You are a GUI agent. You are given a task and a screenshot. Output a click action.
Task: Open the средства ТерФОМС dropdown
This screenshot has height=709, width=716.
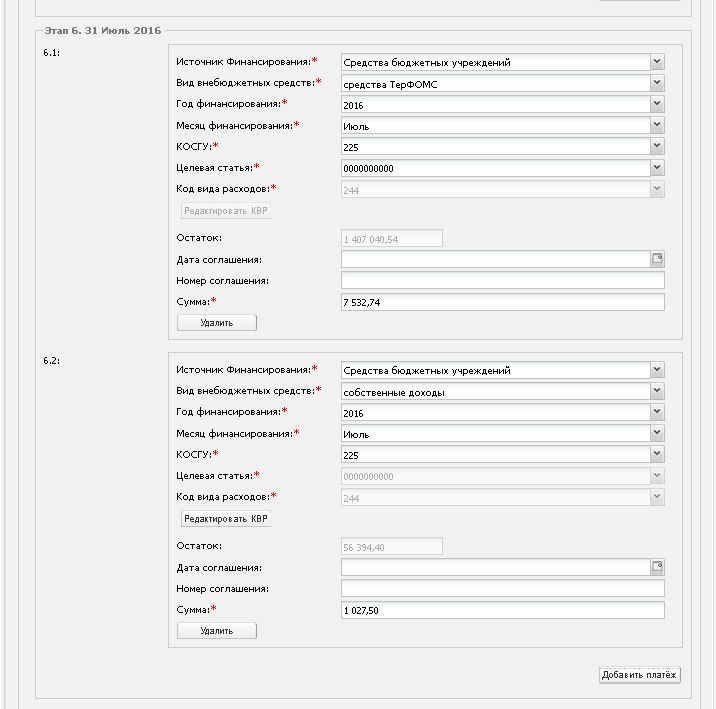(x=656, y=84)
